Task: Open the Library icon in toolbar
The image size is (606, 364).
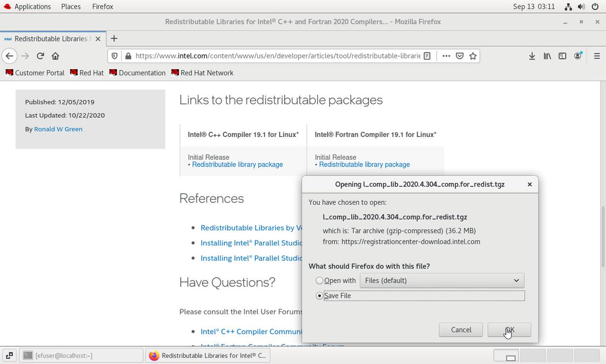Action: (547, 56)
